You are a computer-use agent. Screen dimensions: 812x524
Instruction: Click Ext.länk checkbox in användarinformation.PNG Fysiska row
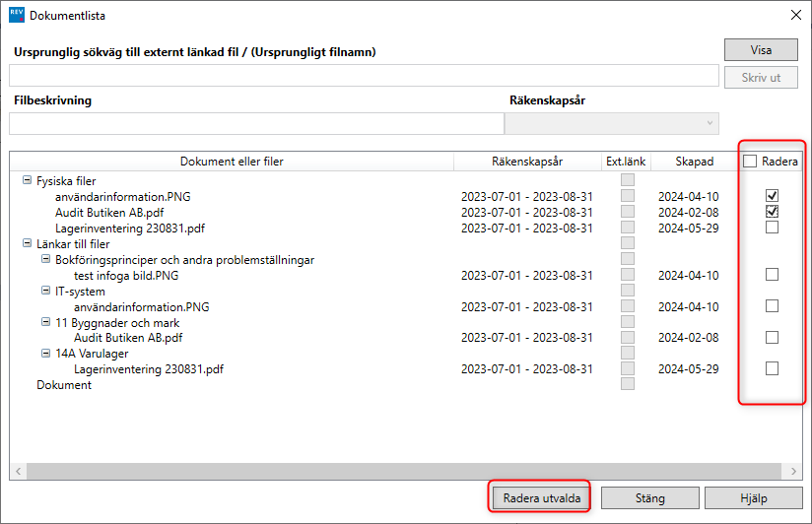click(x=628, y=196)
